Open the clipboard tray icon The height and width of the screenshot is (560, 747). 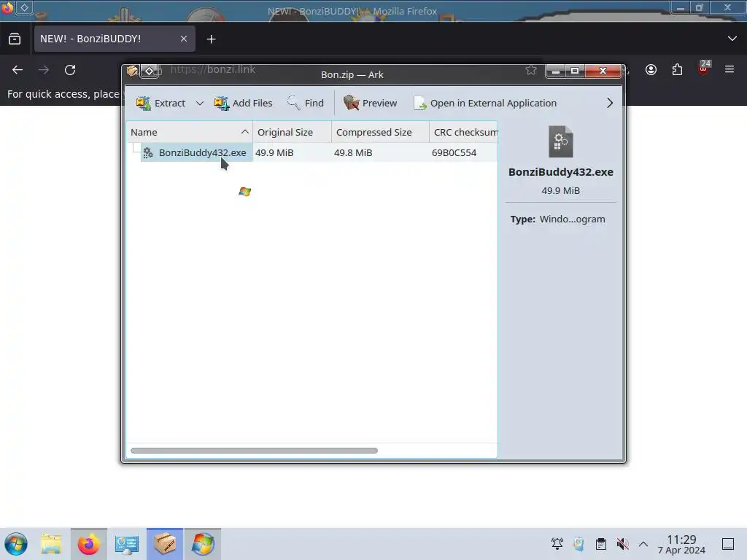pos(601,544)
